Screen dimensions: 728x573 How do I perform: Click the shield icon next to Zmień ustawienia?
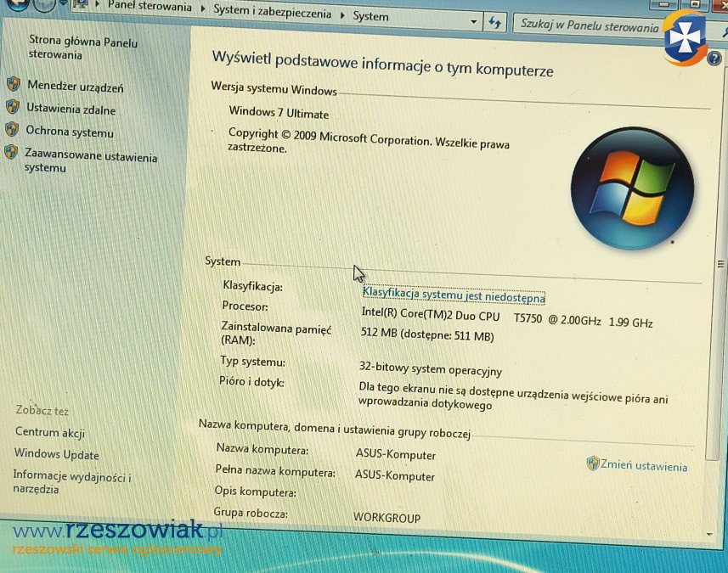(592, 463)
